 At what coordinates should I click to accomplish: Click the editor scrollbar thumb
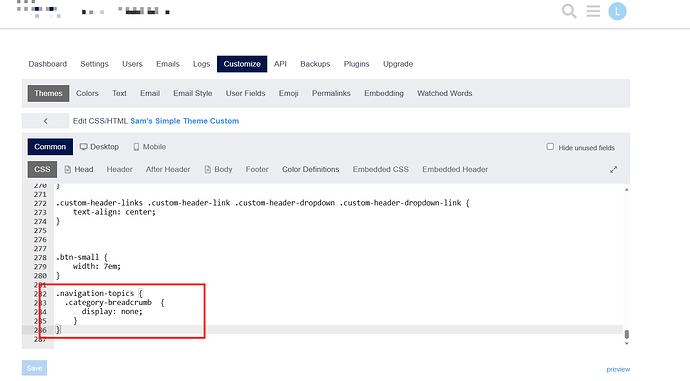tap(627, 335)
